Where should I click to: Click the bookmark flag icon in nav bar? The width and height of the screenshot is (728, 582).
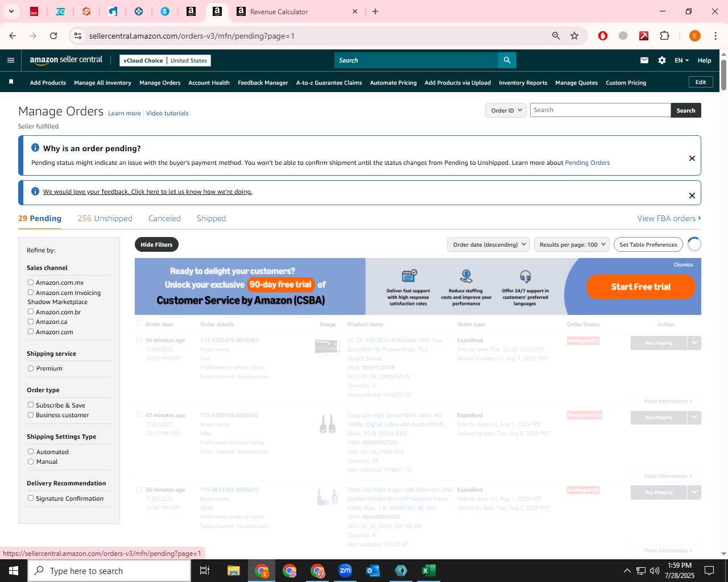11,82
